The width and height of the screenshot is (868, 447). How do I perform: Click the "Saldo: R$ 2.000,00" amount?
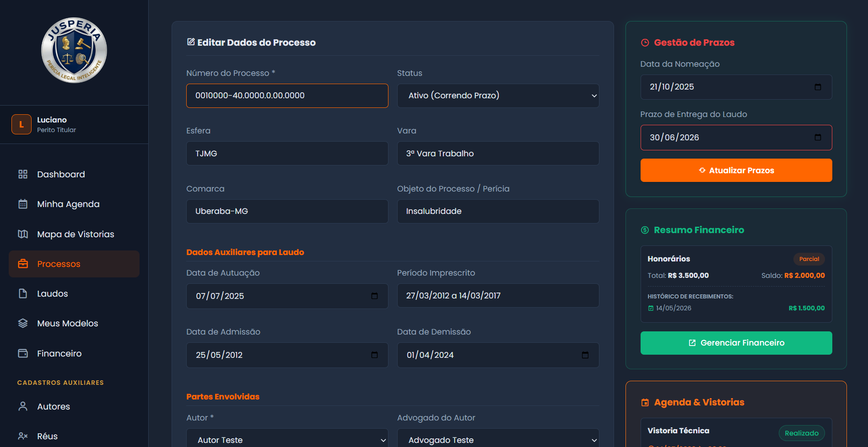coord(793,275)
